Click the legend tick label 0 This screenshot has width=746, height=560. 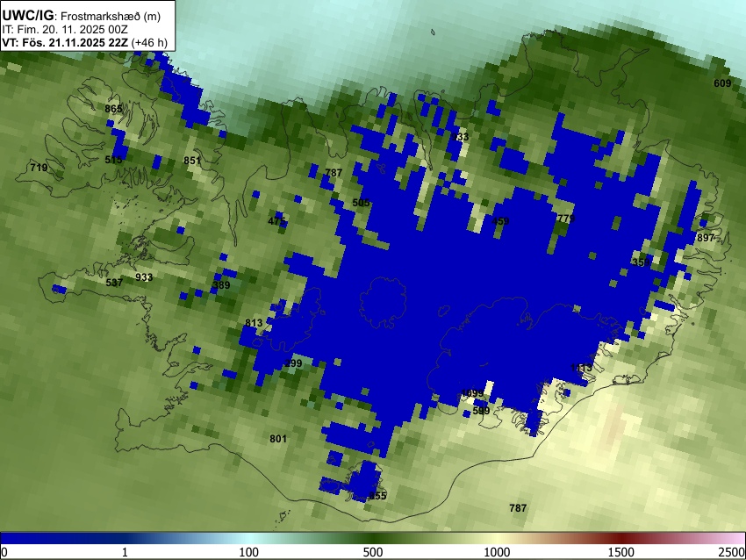tap(4, 552)
